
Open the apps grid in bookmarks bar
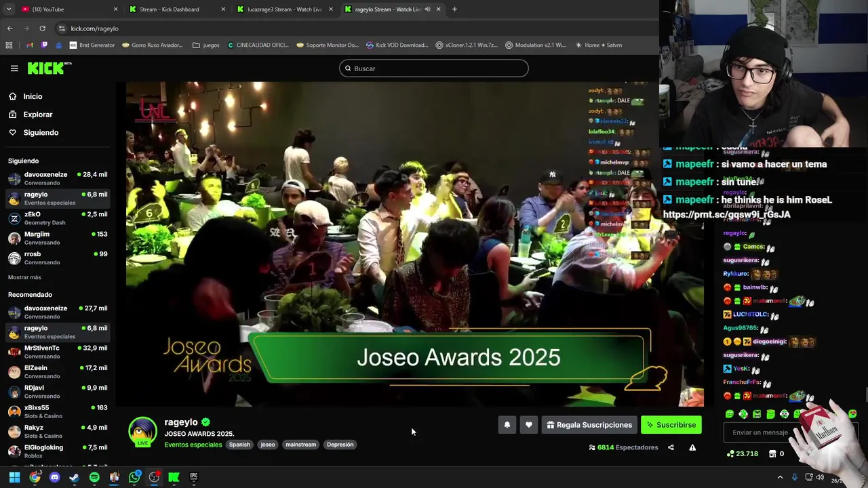(9, 45)
